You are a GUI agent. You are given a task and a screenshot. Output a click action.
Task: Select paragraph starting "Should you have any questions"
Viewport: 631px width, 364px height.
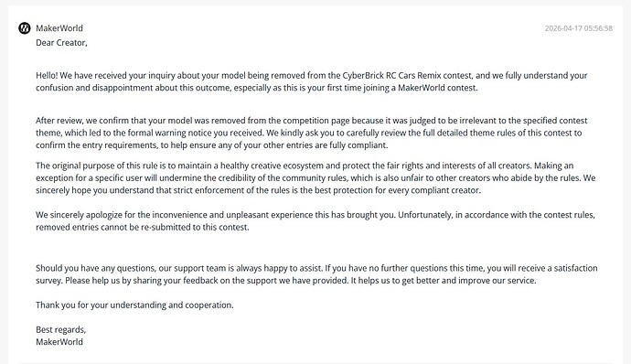(316, 274)
